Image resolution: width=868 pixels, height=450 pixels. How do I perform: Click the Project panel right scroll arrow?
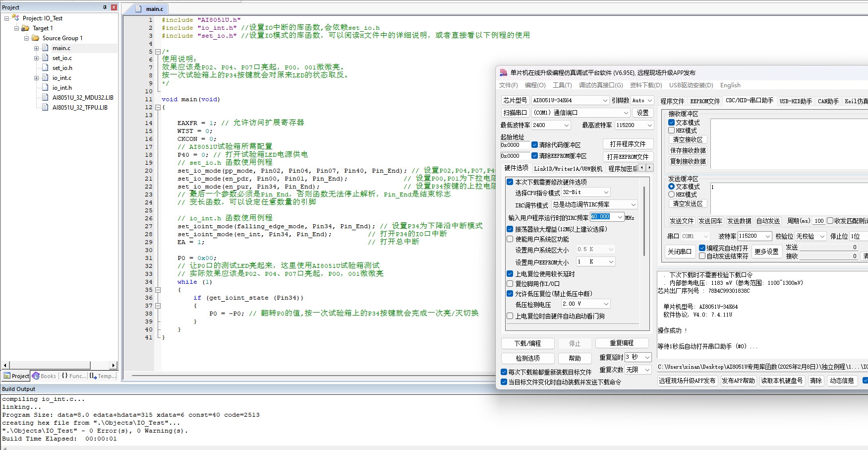[113, 366]
